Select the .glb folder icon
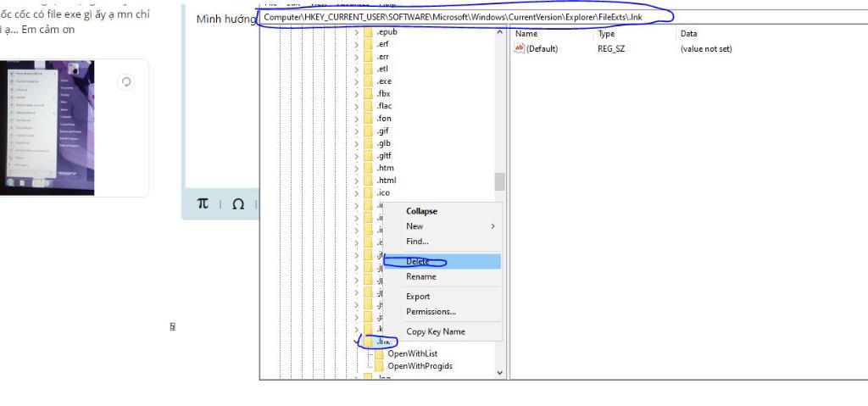Image resolution: width=868 pixels, height=406 pixels. (368, 143)
